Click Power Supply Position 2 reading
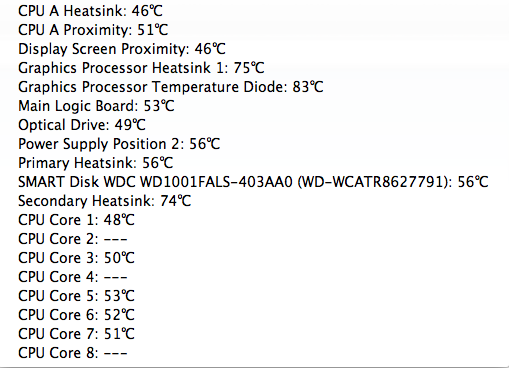 [x=119, y=144]
